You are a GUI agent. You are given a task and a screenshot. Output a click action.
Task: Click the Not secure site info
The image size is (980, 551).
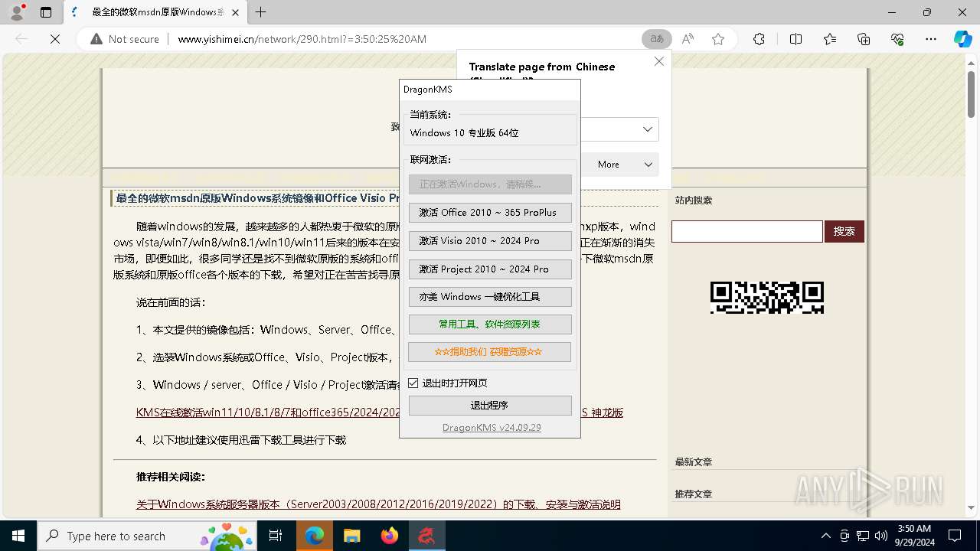click(x=125, y=39)
